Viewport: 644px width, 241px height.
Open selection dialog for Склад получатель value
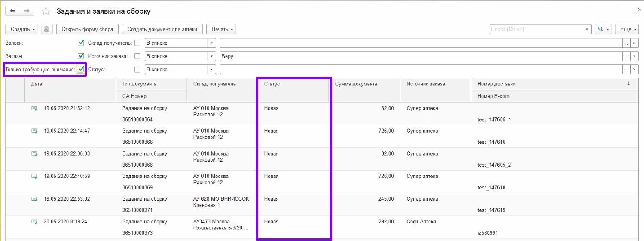pos(626,43)
